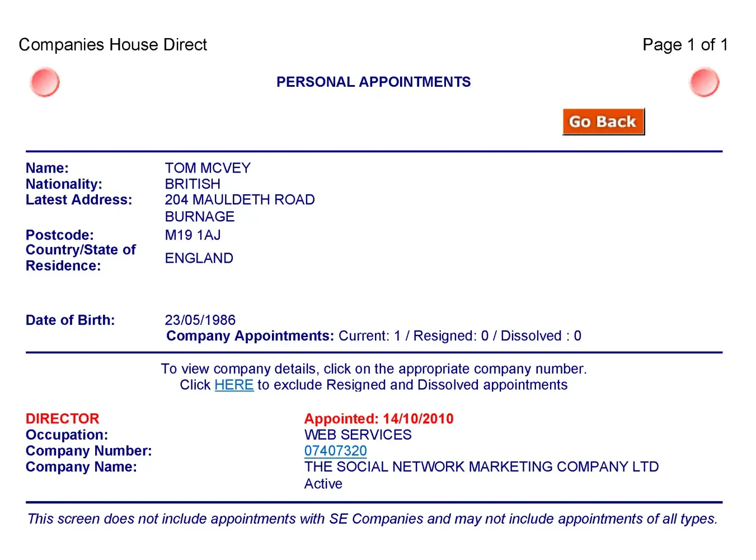Click the Page 1 of 1 indicator
756x560 pixels.
click(x=684, y=45)
